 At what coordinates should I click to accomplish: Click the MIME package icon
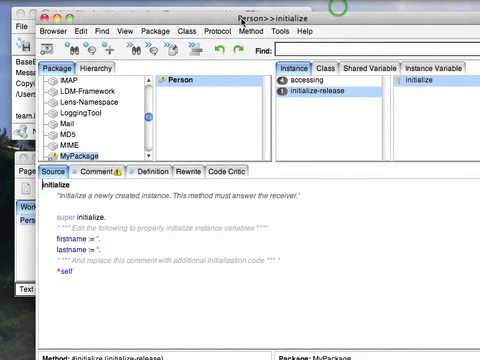coord(53,146)
